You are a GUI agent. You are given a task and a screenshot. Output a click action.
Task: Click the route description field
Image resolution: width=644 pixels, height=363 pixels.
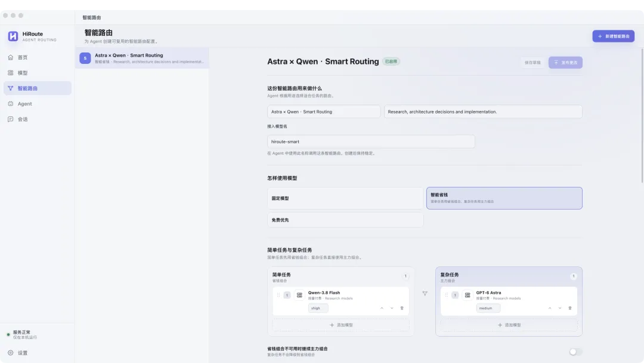[x=483, y=112]
